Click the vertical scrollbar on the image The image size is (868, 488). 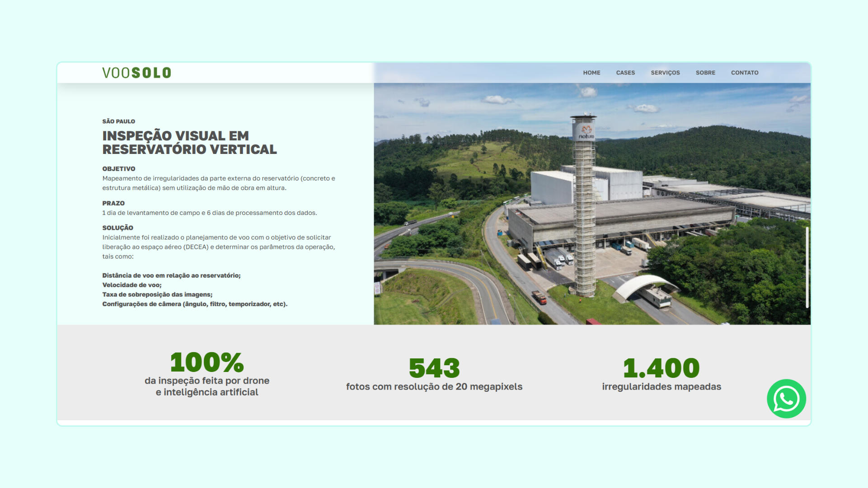tap(807, 267)
